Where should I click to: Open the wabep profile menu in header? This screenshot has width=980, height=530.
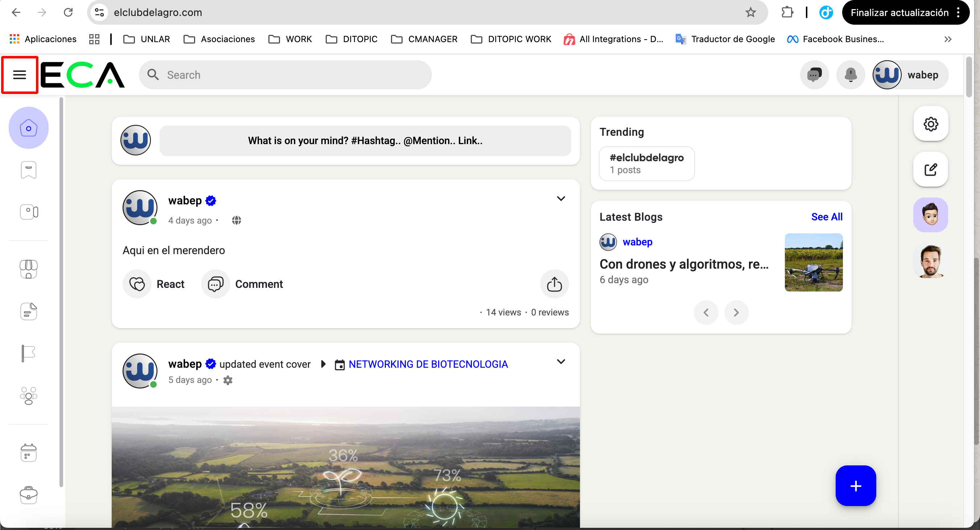click(910, 75)
